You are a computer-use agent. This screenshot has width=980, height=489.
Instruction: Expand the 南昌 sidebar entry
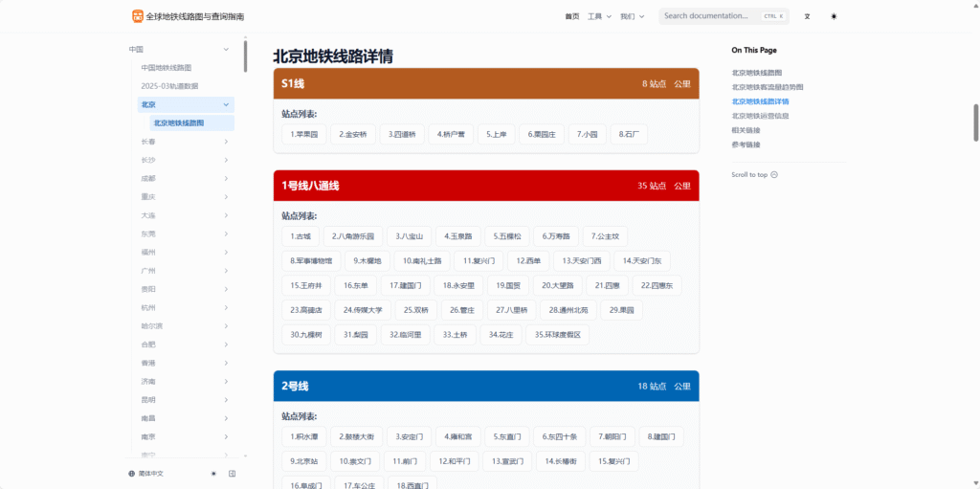click(x=226, y=418)
